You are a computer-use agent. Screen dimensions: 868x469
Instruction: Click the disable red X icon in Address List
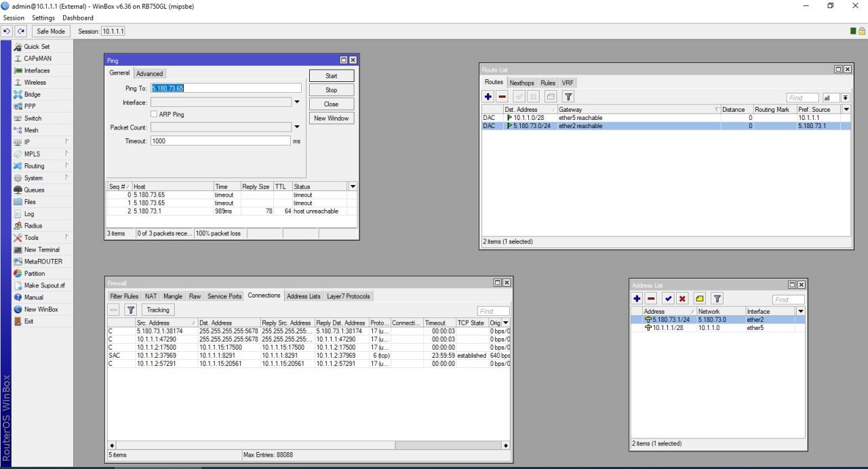682,298
